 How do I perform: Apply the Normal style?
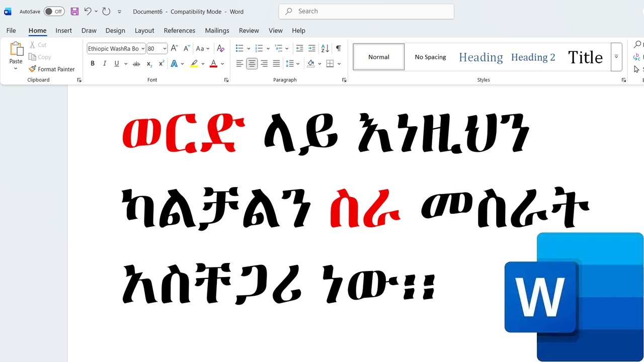379,57
